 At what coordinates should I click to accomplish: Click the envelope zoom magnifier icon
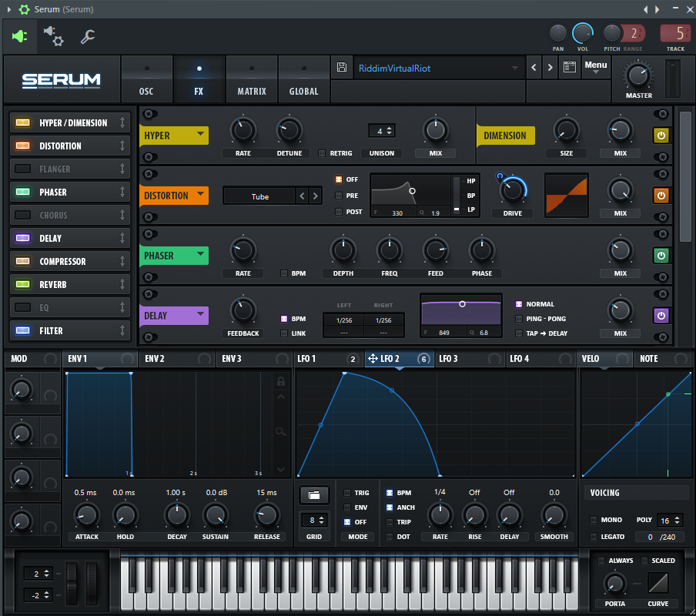[280, 431]
